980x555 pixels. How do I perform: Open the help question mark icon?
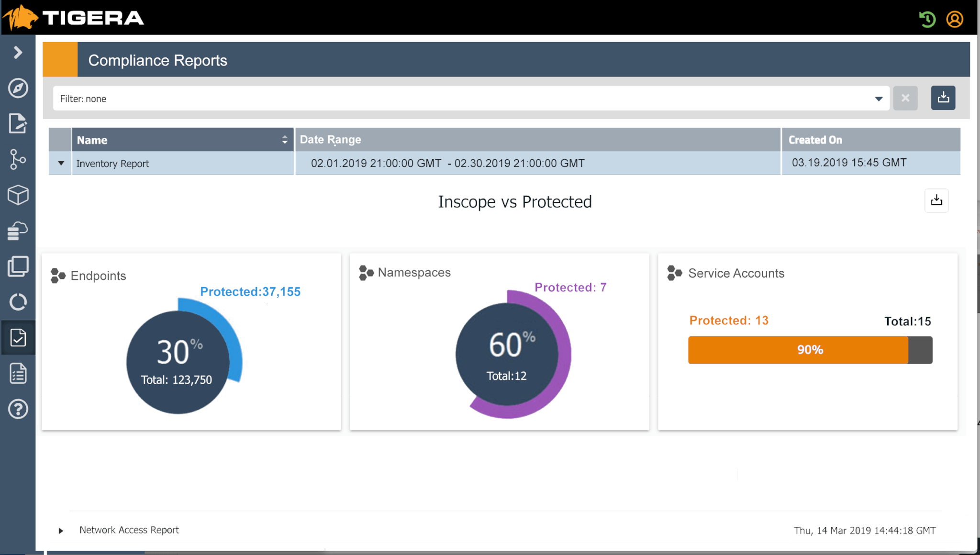(x=18, y=409)
